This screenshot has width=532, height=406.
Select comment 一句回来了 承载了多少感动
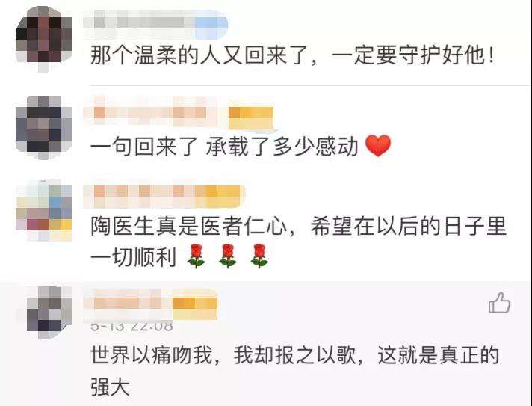pos(241,147)
